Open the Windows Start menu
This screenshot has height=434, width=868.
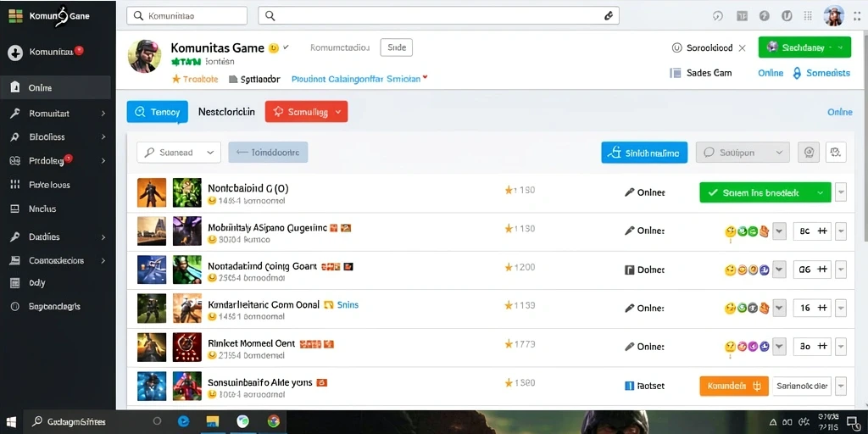11,422
